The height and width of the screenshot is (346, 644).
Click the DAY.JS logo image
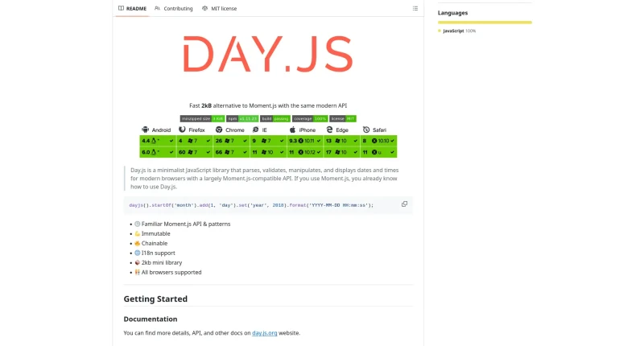268,54
